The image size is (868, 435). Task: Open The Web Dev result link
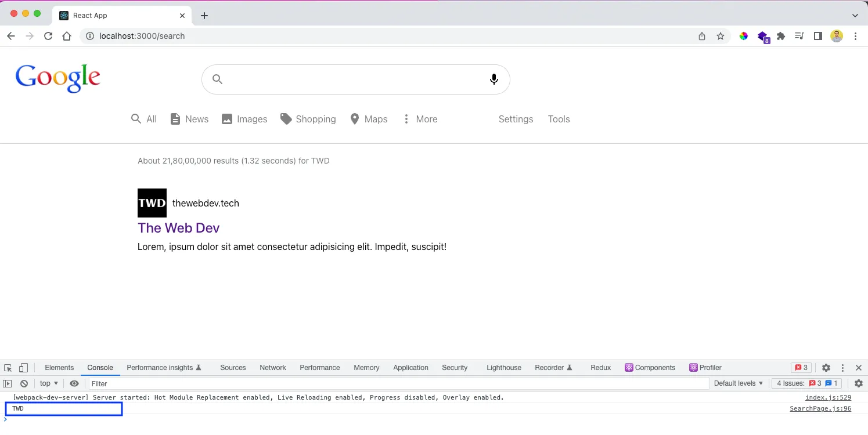coord(179,228)
